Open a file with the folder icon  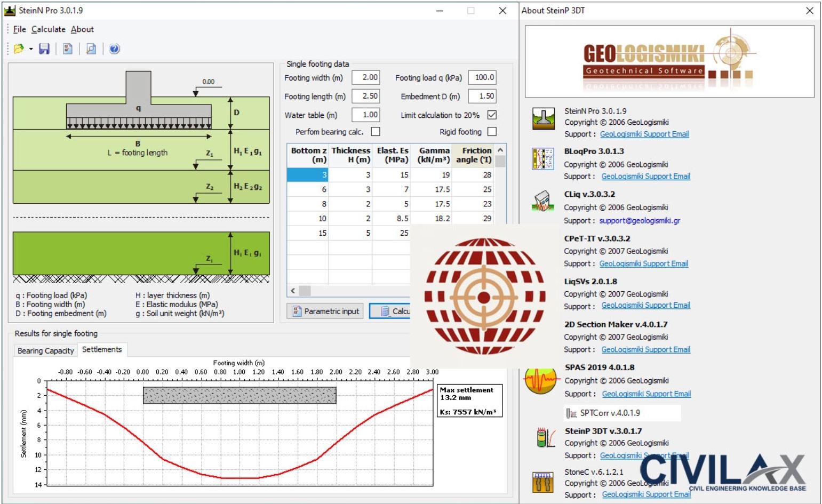19,49
